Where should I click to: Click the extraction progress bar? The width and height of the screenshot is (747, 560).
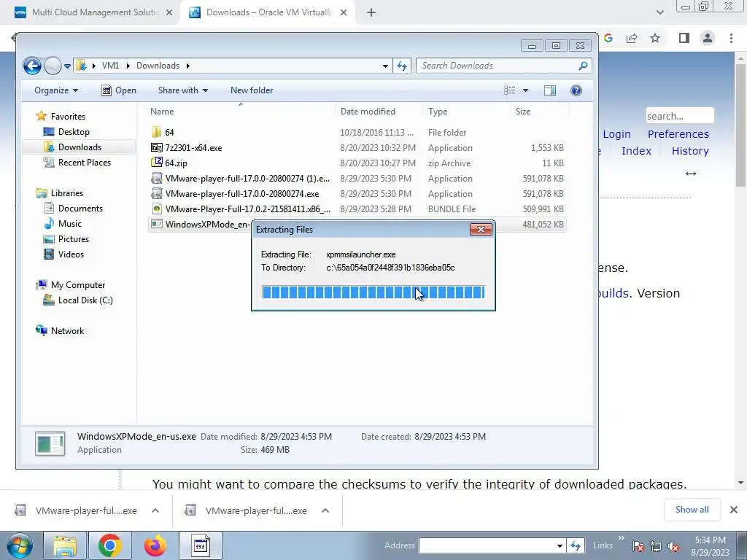pos(373,292)
